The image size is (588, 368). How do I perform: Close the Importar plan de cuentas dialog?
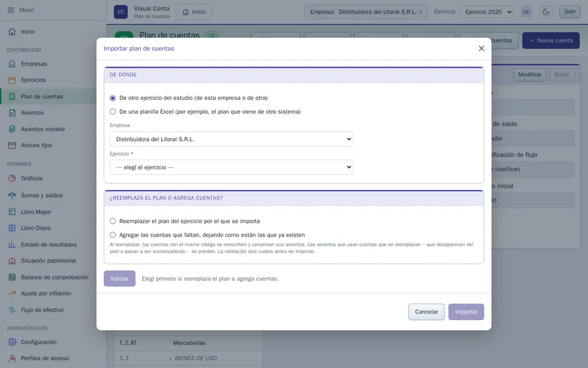coord(481,48)
